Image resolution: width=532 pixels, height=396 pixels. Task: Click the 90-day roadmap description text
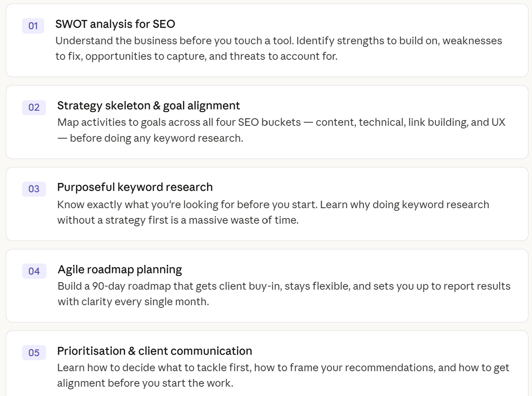pyautogui.click(x=284, y=294)
